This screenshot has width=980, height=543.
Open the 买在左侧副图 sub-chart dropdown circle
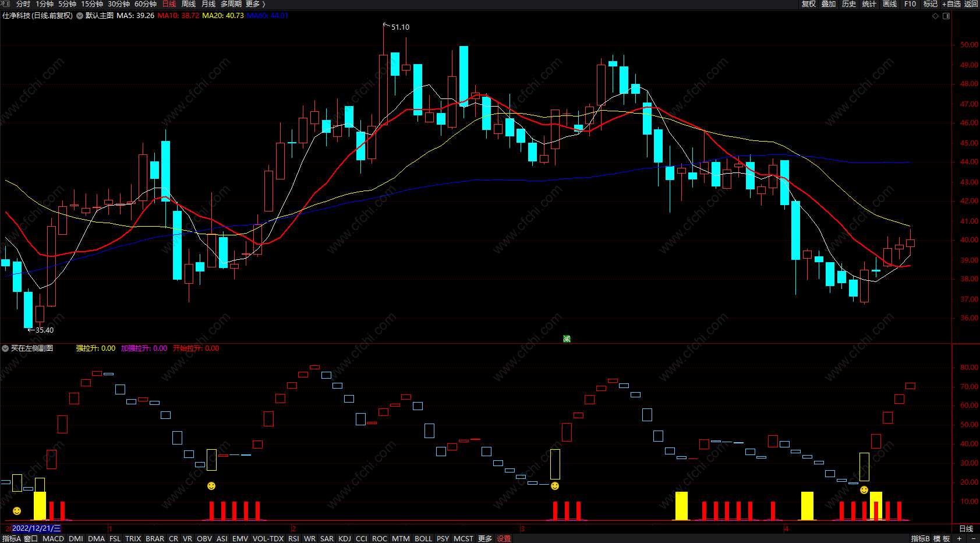point(5,348)
